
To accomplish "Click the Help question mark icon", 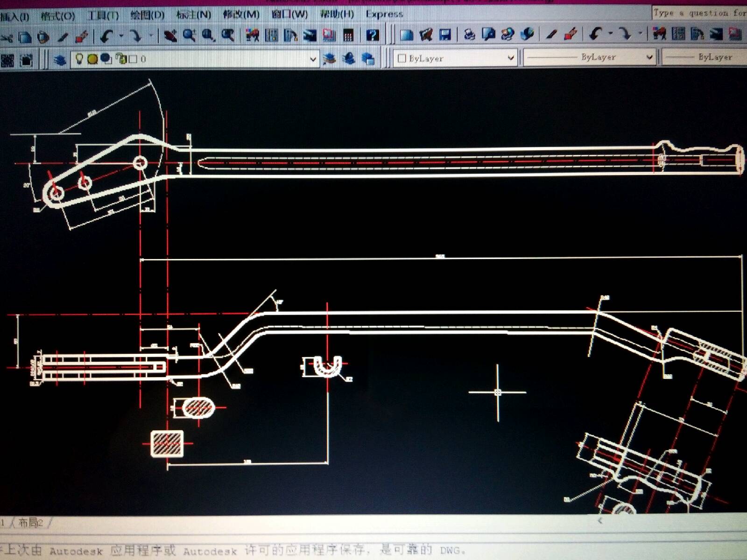I will tap(373, 35).
